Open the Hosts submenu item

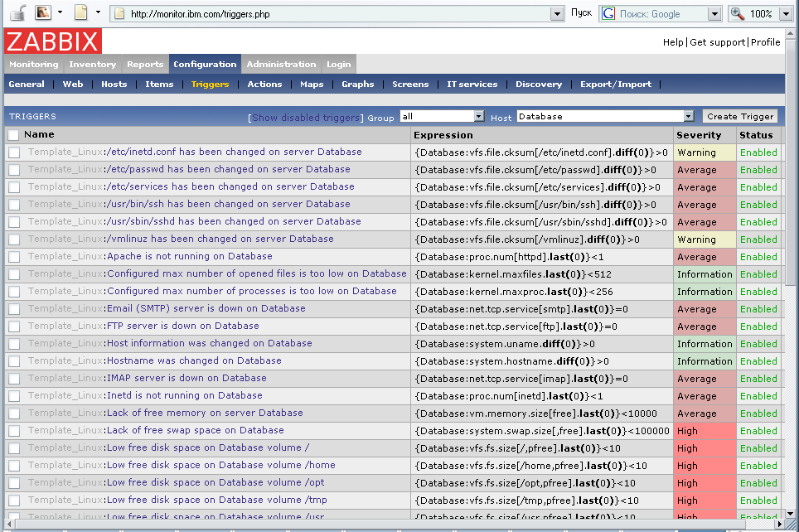pos(114,85)
